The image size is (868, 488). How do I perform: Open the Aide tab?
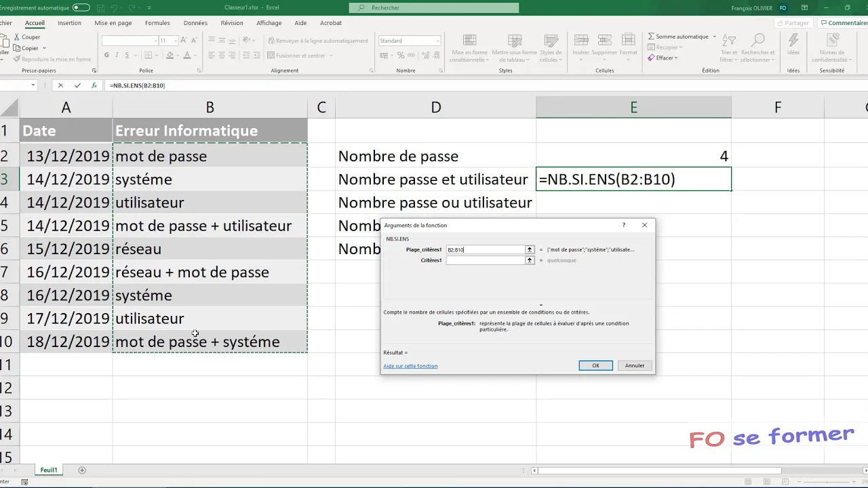(301, 23)
